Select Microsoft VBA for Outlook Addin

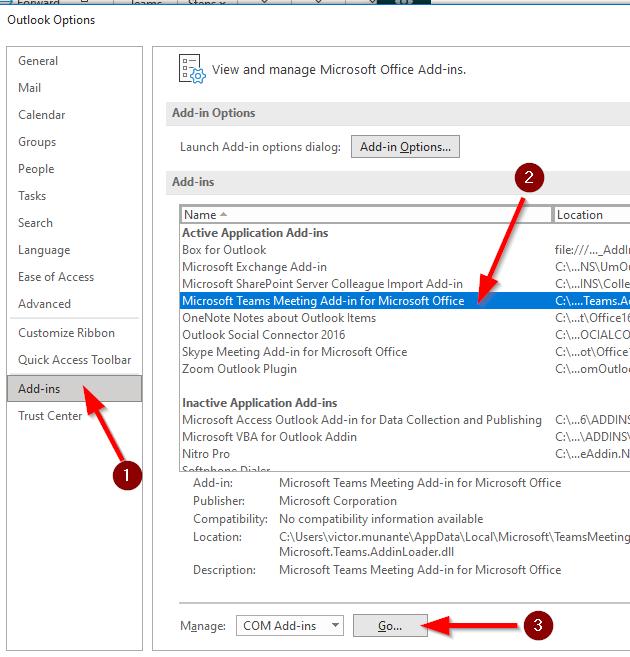(269, 437)
